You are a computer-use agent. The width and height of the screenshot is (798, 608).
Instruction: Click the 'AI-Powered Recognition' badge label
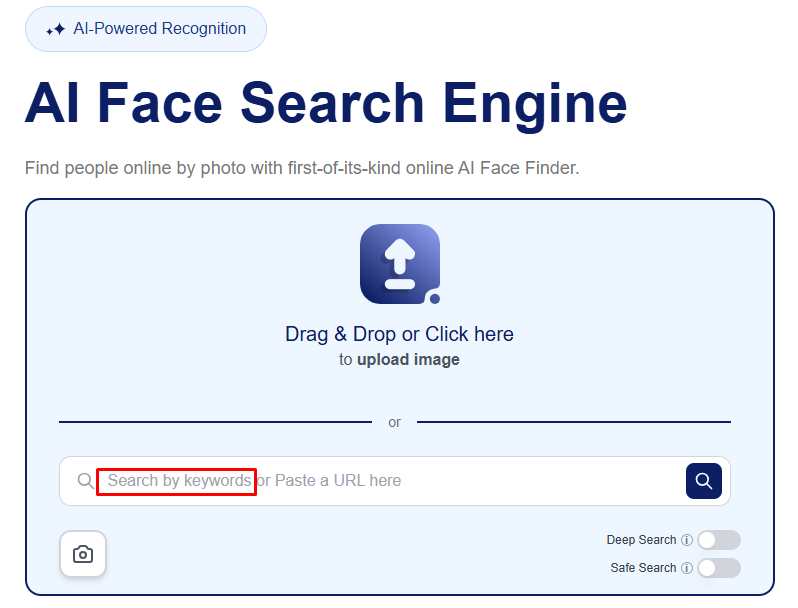(x=160, y=29)
